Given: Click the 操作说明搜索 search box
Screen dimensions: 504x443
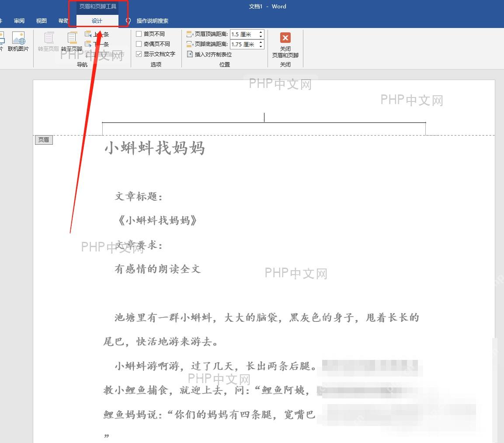Looking at the screenshot, I should (x=153, y=21).
